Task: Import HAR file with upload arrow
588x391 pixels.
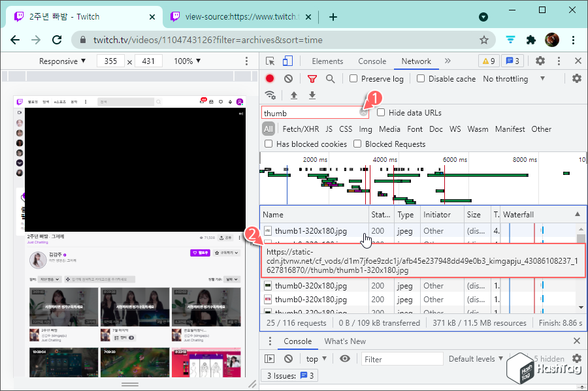Action: 294,95
